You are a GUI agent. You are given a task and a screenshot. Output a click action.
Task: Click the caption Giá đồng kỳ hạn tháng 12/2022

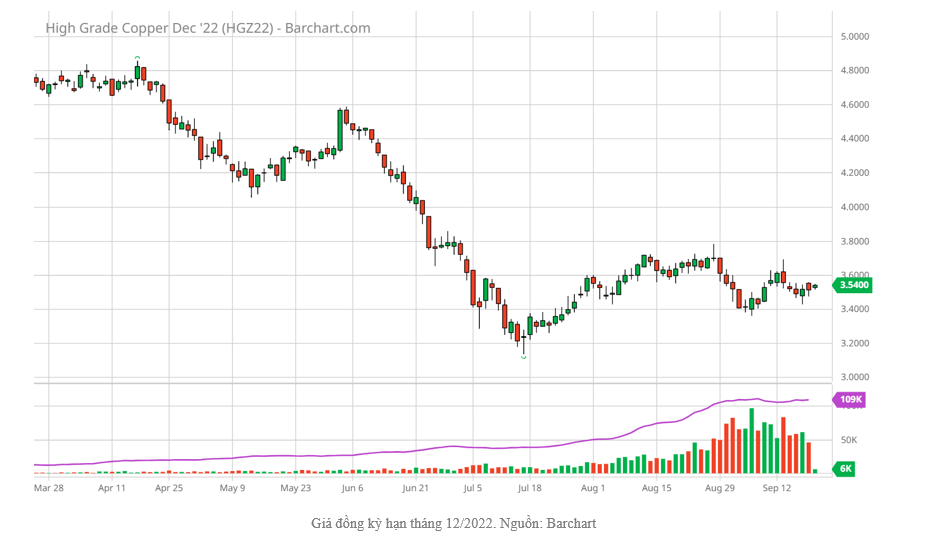click(403, 523)
